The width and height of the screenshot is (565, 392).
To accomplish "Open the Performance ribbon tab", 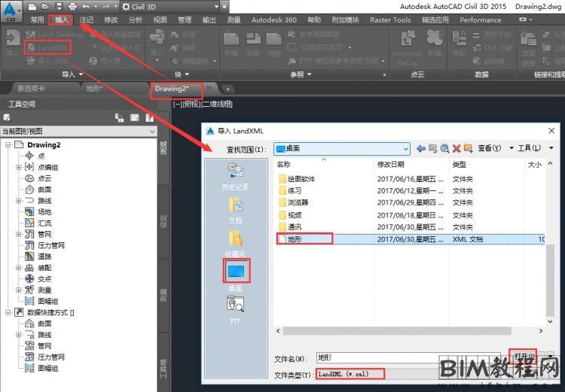I will (x=481, y=20).
